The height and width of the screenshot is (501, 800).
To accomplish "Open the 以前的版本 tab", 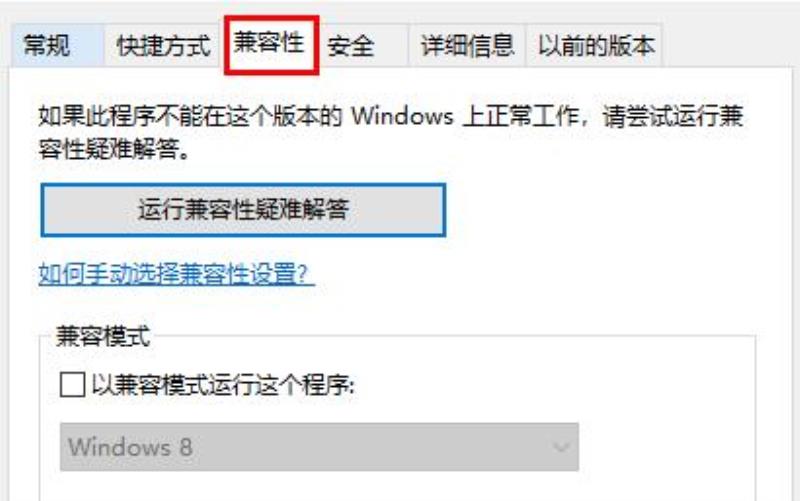I will [x=594, y=45].
